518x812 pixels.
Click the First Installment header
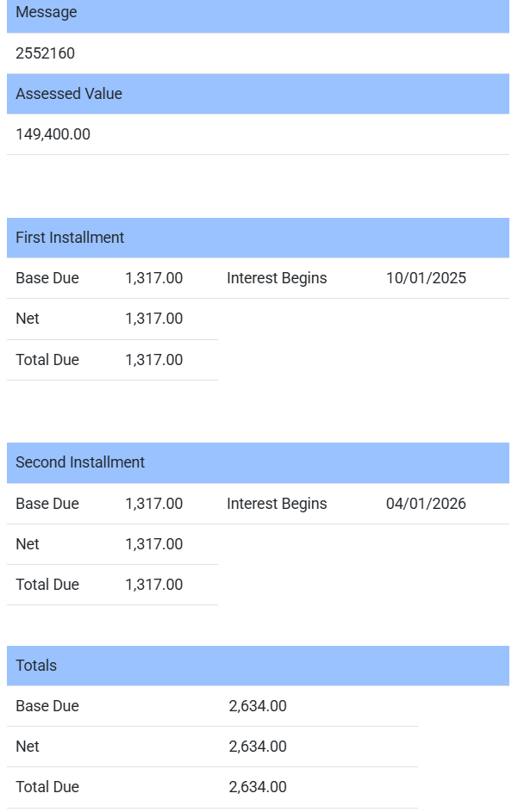click(x=70, y=238)
